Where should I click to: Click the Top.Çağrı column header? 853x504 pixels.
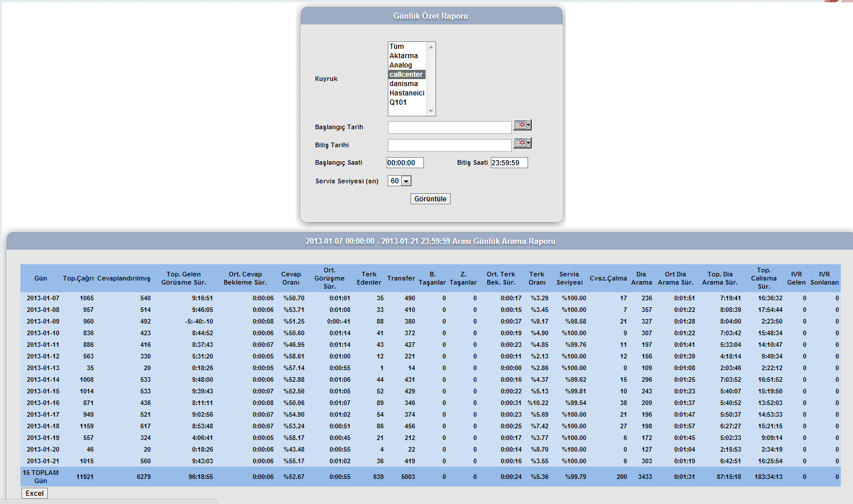click(x=78, y=278)
